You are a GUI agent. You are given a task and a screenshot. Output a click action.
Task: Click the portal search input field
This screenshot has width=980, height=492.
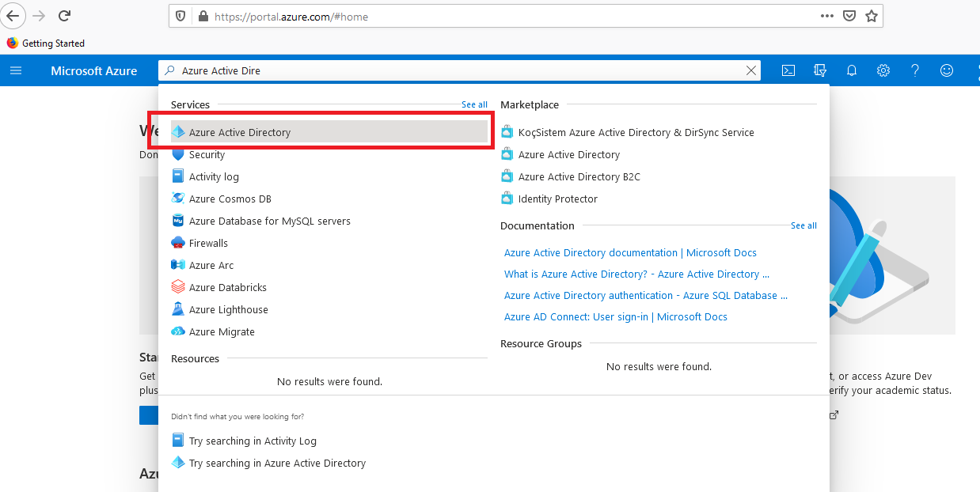pos(459,70)
